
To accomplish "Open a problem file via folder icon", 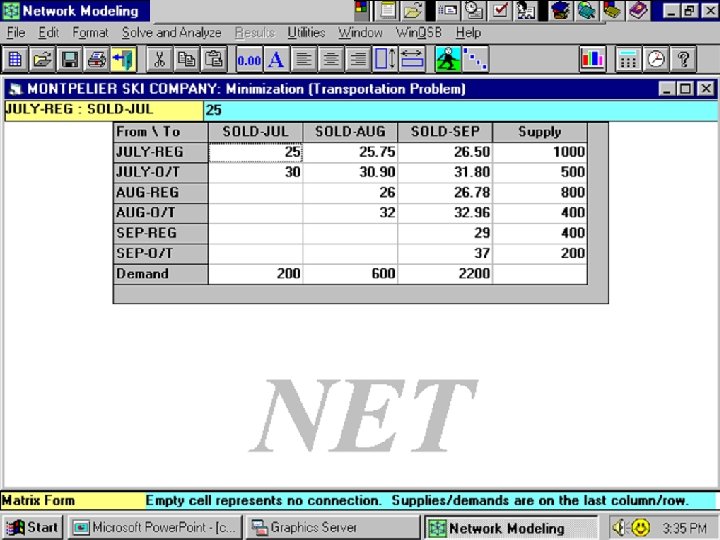I will 42,59.
